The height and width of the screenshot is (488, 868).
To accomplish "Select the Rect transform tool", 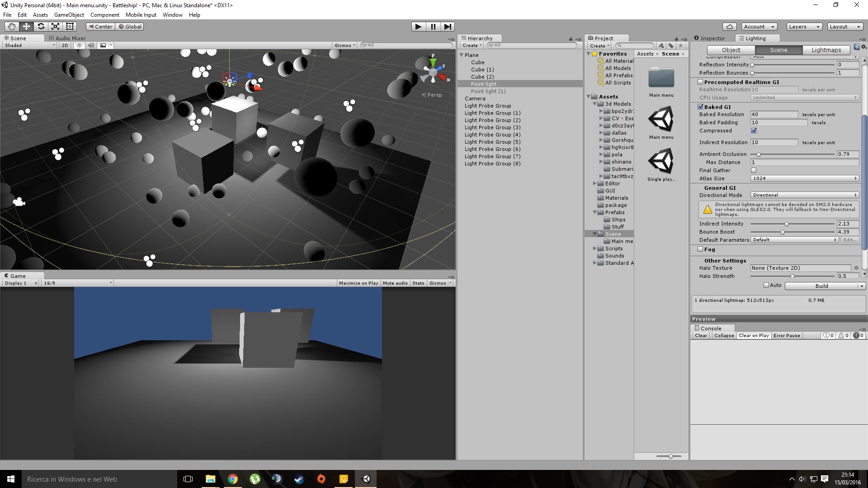I will 70,27.
